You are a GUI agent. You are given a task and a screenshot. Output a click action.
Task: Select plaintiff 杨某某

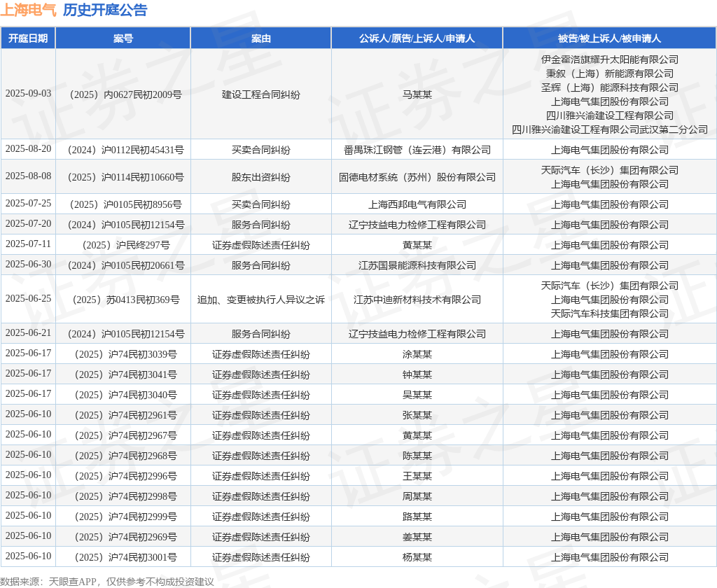click(417, 558)
